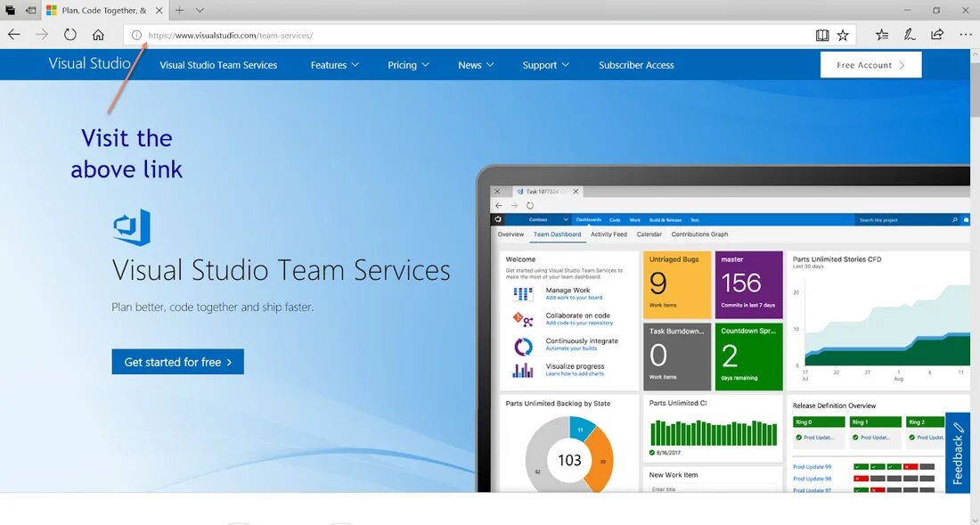Expand the Pricing dropdown menu
Viewport: 980px width, 525px height.
tap(408, 65)
